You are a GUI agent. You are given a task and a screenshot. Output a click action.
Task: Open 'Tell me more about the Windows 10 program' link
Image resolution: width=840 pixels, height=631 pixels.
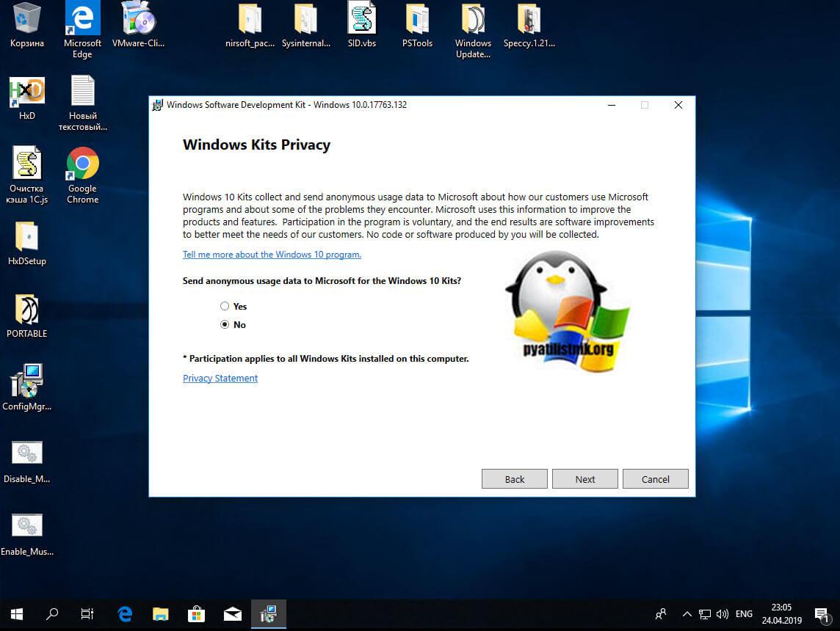(272, 255)
